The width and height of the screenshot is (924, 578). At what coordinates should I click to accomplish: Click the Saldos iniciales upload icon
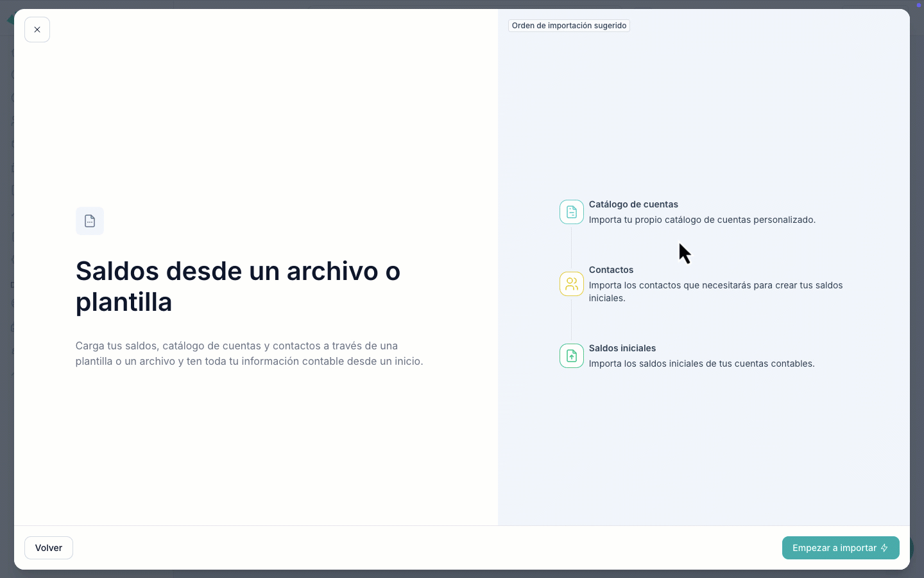pyautogui.click(x=571, y=356)
